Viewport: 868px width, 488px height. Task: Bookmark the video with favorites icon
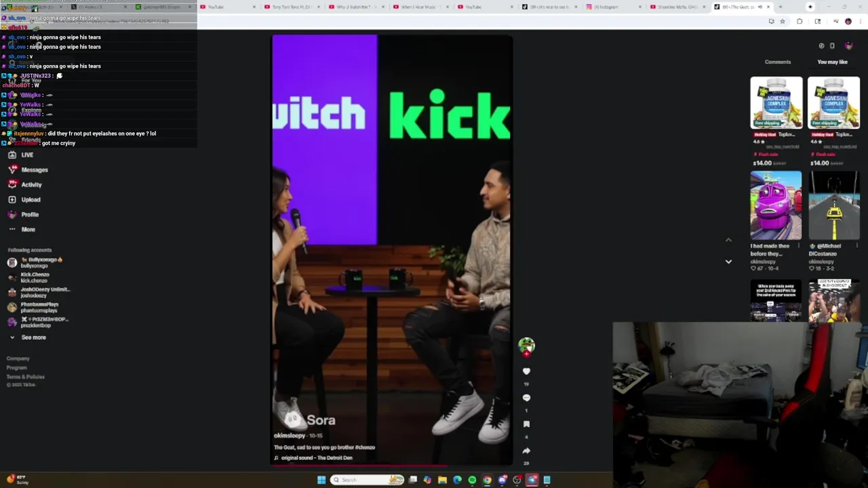[526, 424]
